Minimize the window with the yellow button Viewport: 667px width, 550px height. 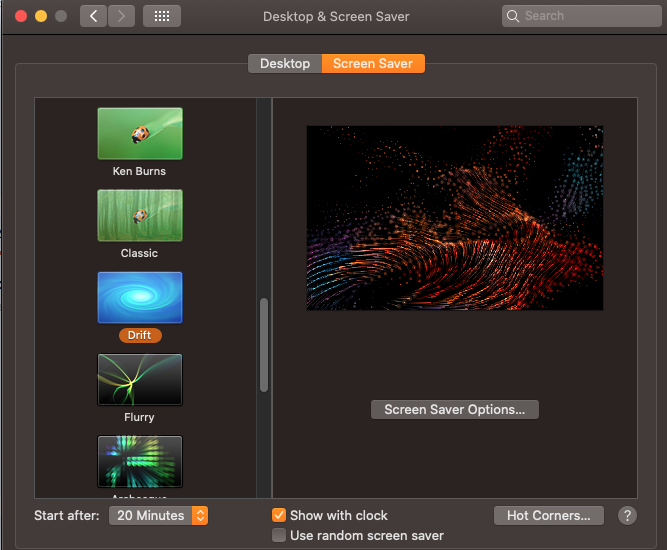41,16
